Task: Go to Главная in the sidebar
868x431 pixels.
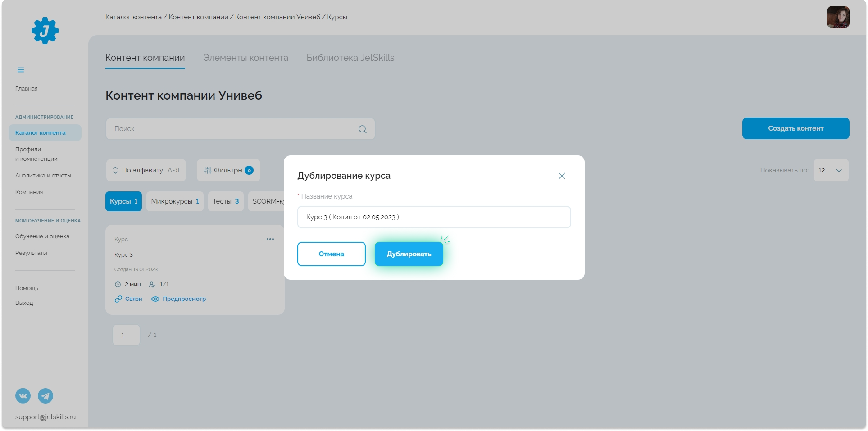Action: [x=26, y=89]
